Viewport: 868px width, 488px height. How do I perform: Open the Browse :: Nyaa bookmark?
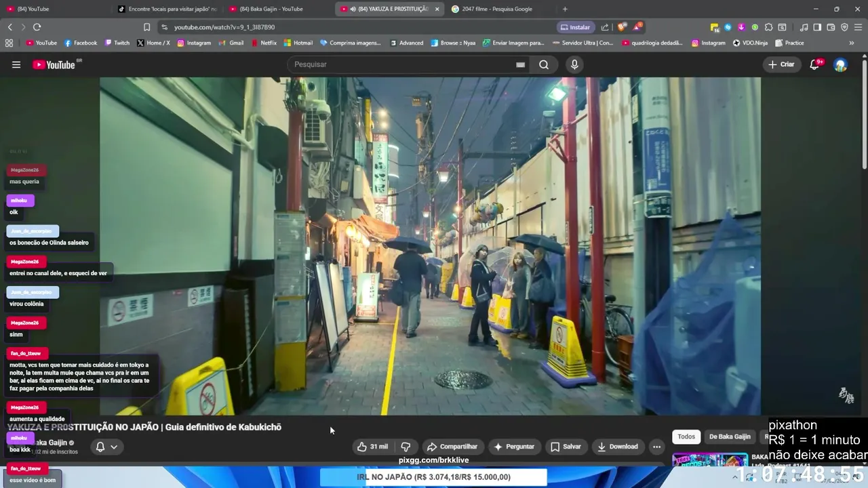coord(452,43)
